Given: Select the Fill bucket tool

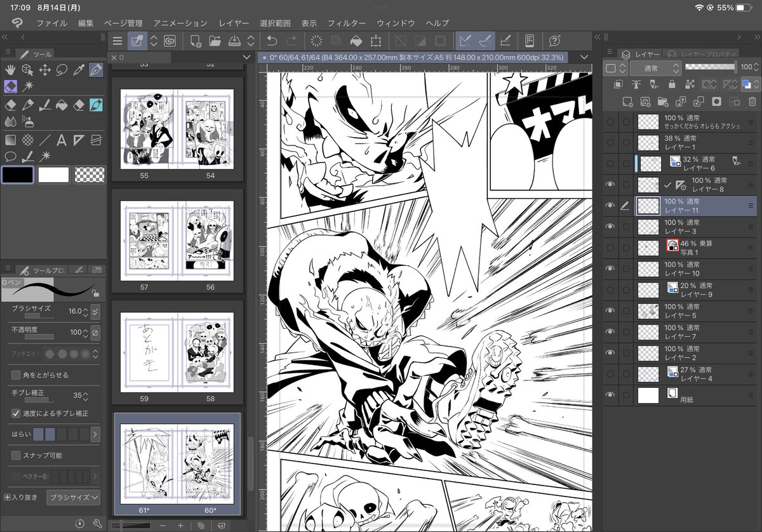Looking at the screenshot, I should (62, 105).
